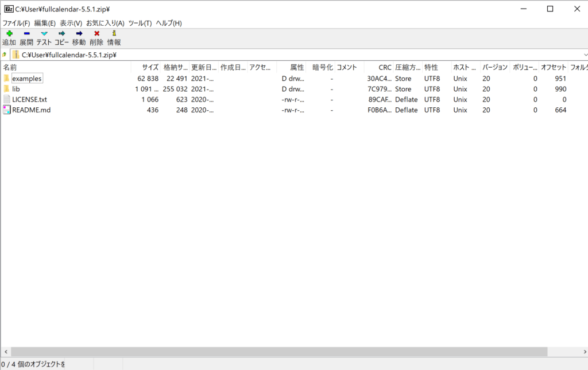Select the lib folder name
This screenshot has width=588, height=370.
point(16,89)
